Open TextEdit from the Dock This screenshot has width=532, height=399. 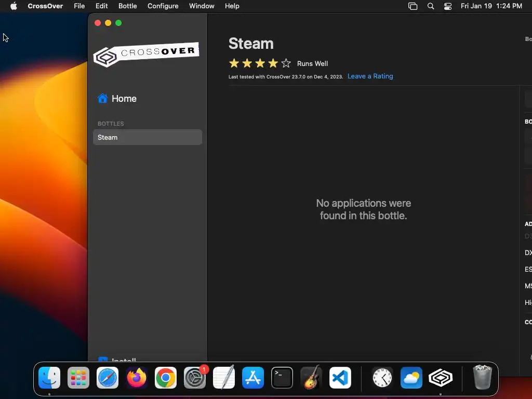pos(224,377)
